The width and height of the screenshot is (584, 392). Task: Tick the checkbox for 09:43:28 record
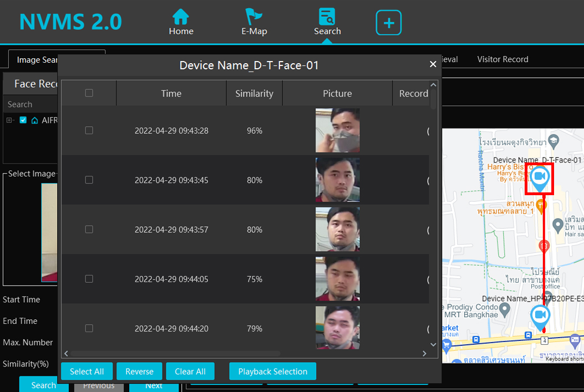89,130
